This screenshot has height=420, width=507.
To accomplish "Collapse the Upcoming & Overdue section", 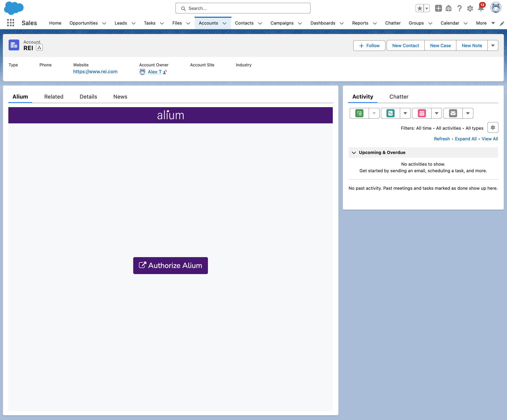I will coord(354,152).
